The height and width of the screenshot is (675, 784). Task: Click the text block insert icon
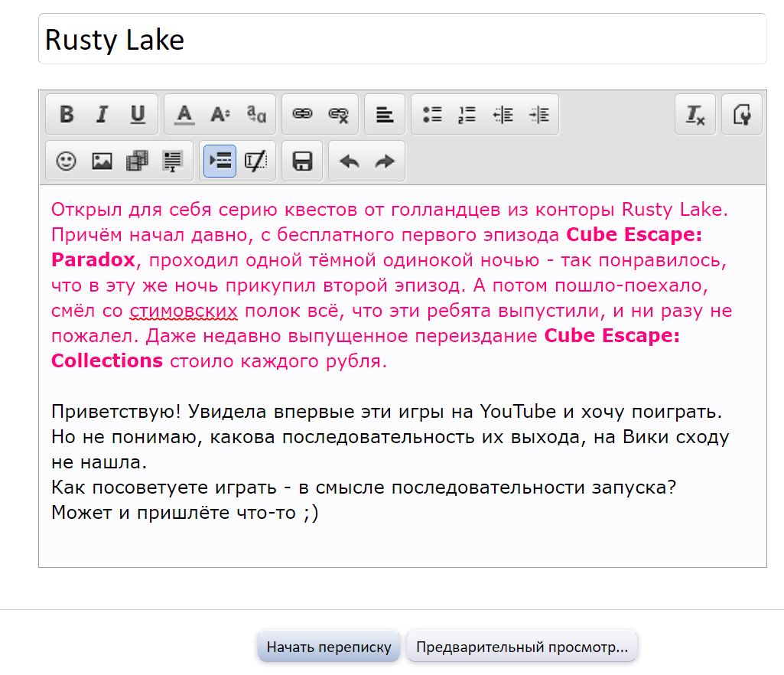(x=173, y=161)
